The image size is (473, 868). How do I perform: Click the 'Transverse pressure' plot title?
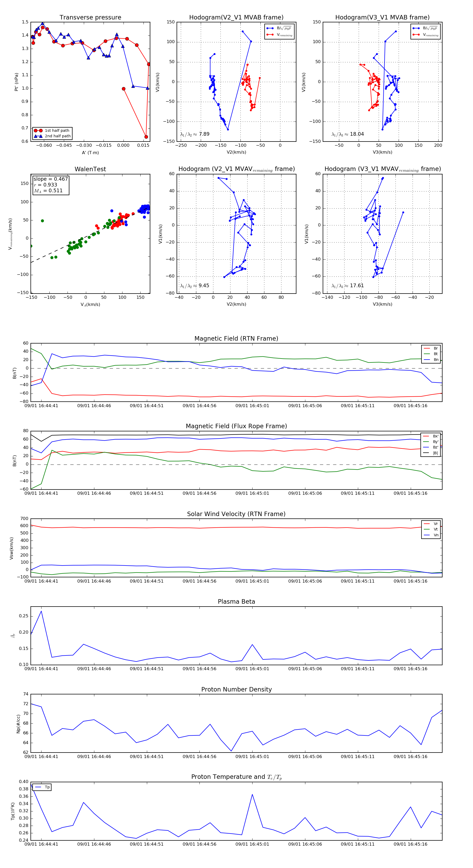pyautogui.click(x=90, y=18)
